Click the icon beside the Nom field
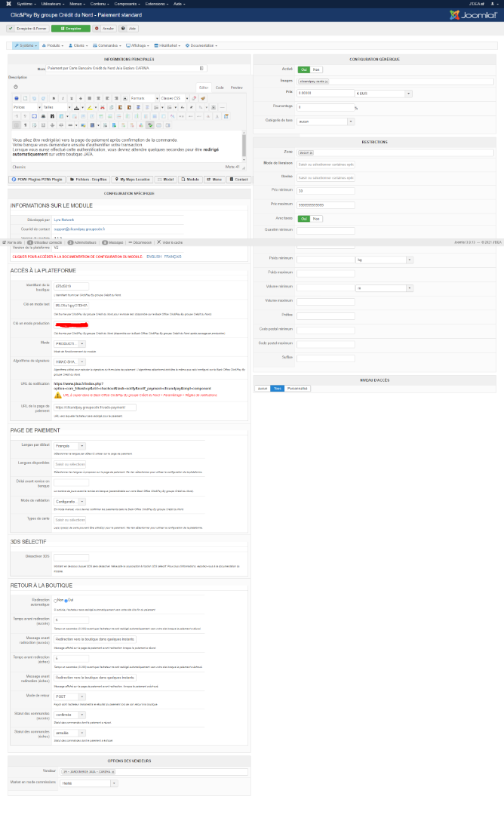 201,68
